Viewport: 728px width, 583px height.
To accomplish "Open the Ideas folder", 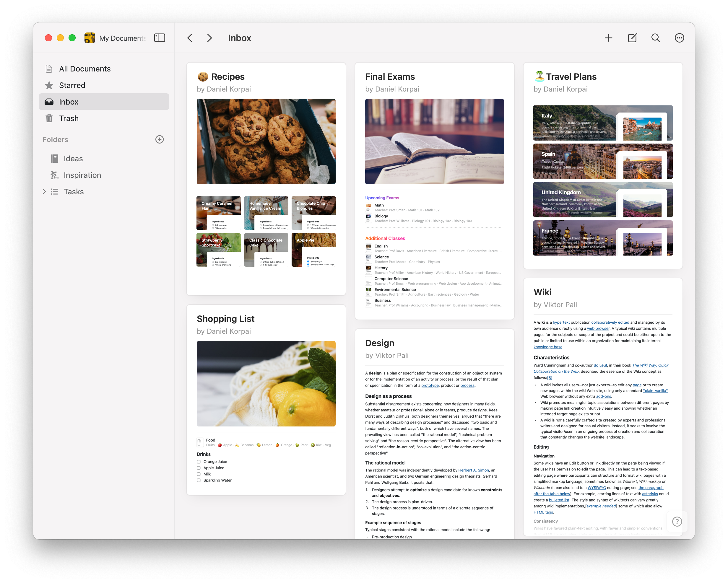I will [x=73, y=159].
